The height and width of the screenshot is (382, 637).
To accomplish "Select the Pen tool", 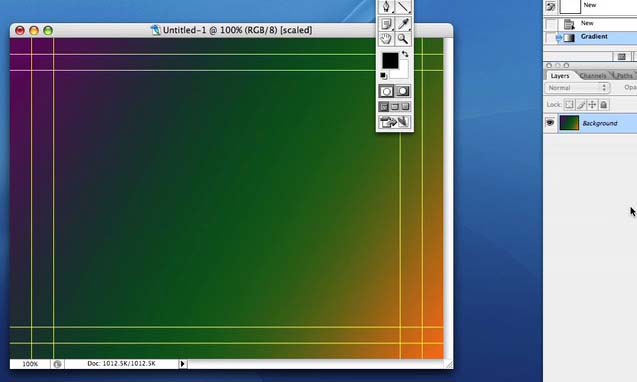I will click(x=386, y=7).
